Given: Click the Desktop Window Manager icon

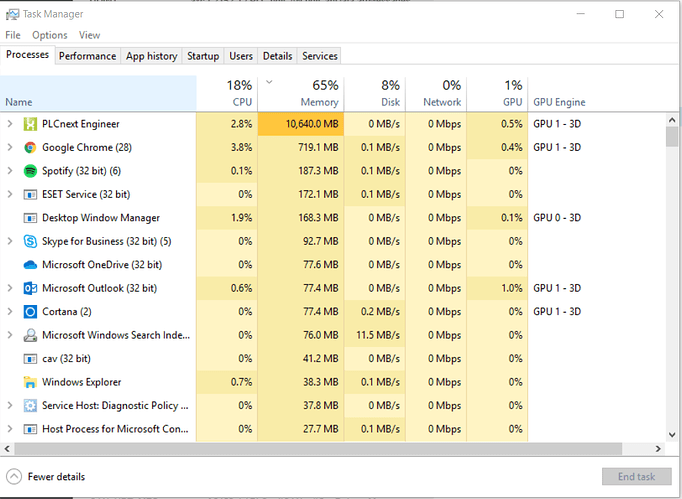Looking at the screenshot, I should (x=30, y=218).
